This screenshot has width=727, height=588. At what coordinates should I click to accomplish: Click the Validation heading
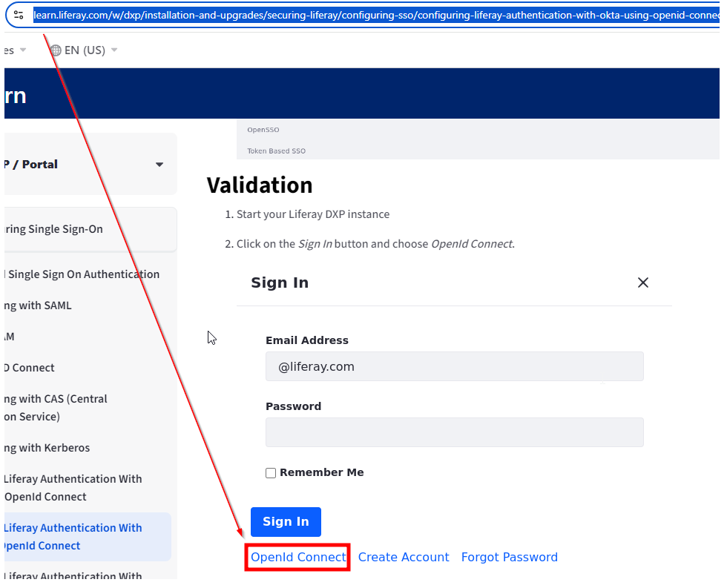(260, 185)
